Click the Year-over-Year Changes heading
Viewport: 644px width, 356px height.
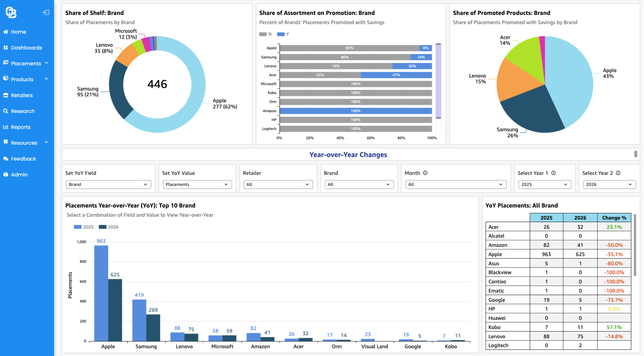pos(348,155)
